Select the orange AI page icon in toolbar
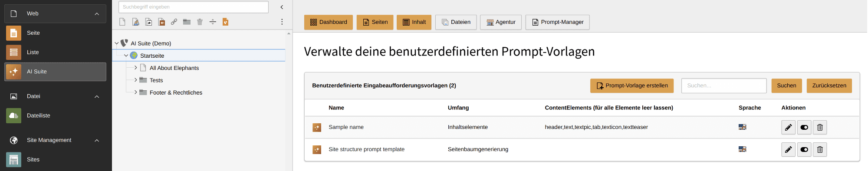Viewport: 868px width, 171px height. tap(225, 22)
